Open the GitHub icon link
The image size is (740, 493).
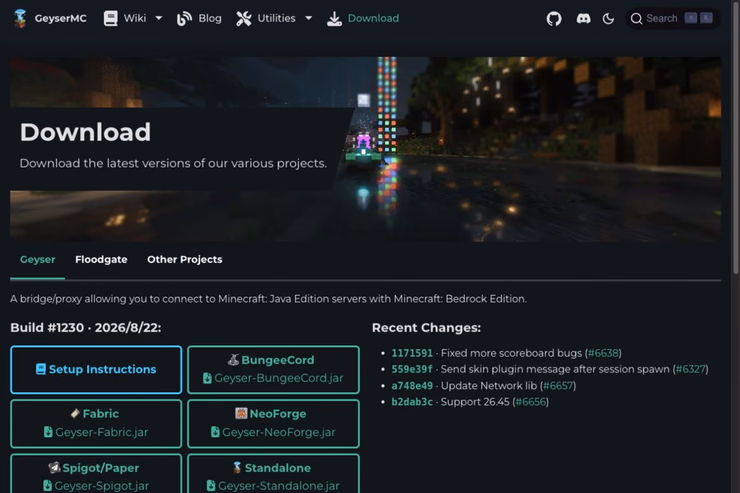[x=554, y=18]
